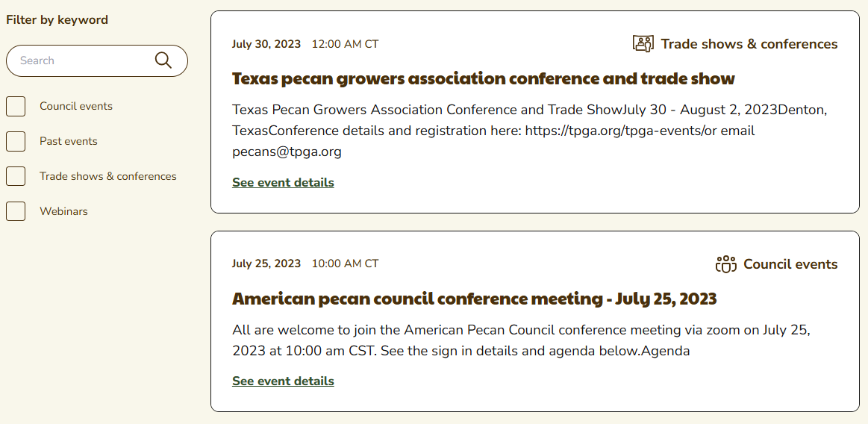Enable the Past events filter checkbox
Viewport: 868px width, 424px height.
[x=16, y=141]
